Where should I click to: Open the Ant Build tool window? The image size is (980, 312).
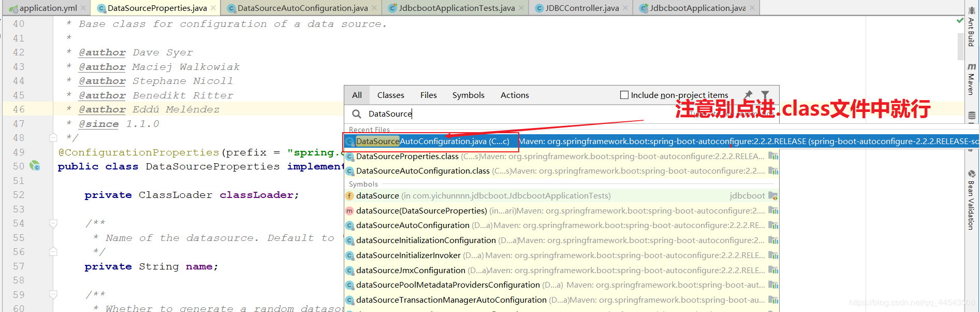[x=972, y=27]
